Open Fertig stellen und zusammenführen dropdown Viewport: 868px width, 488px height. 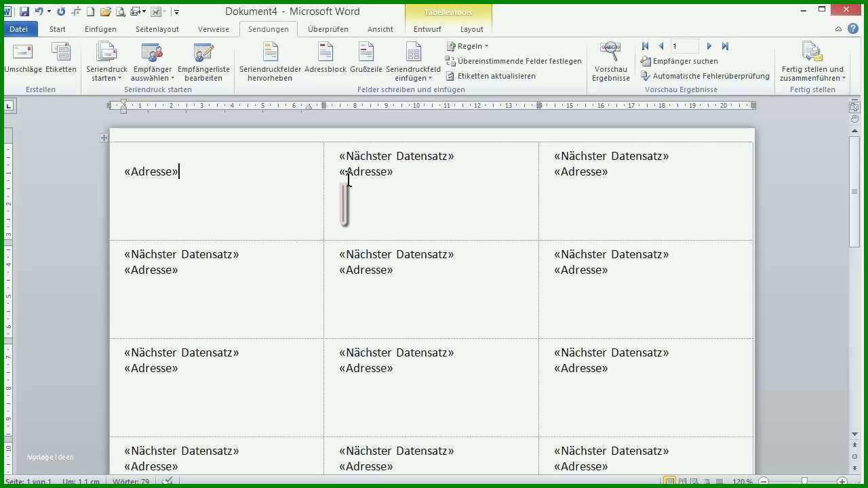coord(812,61)
